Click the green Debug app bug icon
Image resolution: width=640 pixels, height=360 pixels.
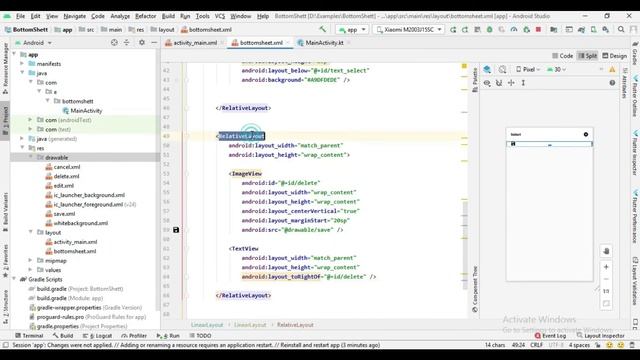[489, 29]
